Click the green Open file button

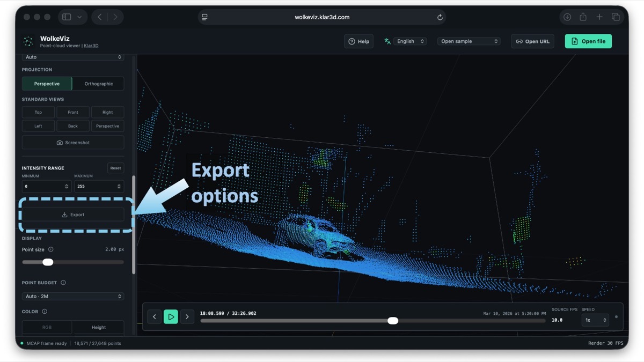(588, 41)
